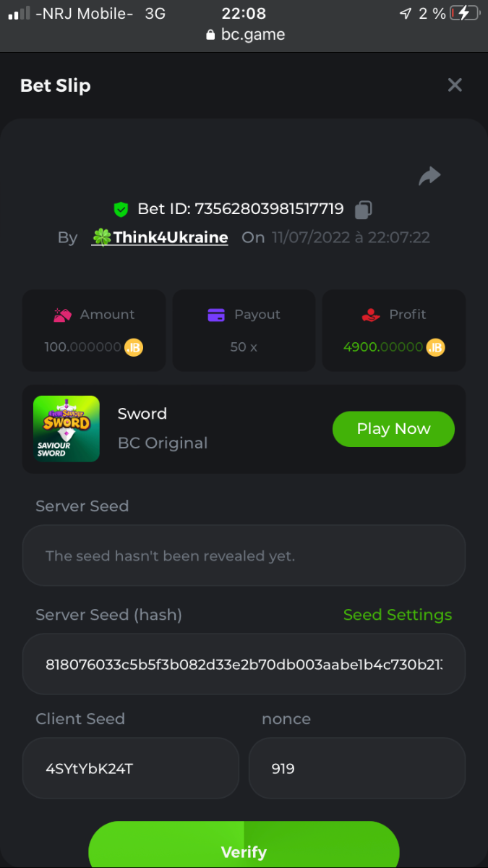The height and width of the screenshot is (868, 488).
Task: Tap the purple Payout card icon
Action: point(216,315)
